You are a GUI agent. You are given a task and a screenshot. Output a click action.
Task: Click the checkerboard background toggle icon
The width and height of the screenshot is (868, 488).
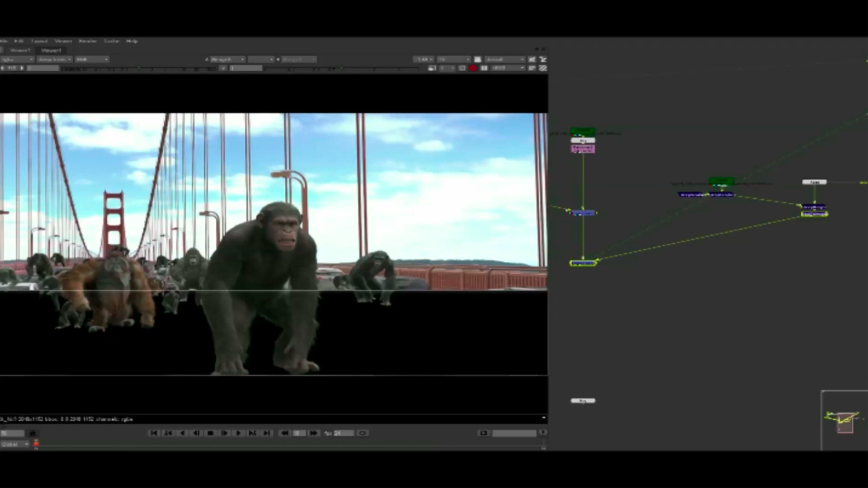pyautogui.click(x=543, y=68)
